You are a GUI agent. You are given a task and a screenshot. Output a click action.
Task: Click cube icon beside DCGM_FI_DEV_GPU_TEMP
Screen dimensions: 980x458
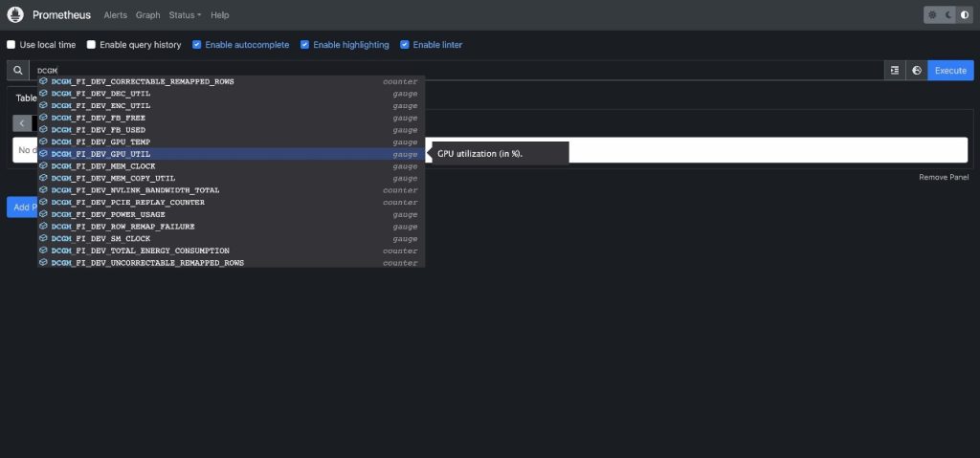(43, 142)
